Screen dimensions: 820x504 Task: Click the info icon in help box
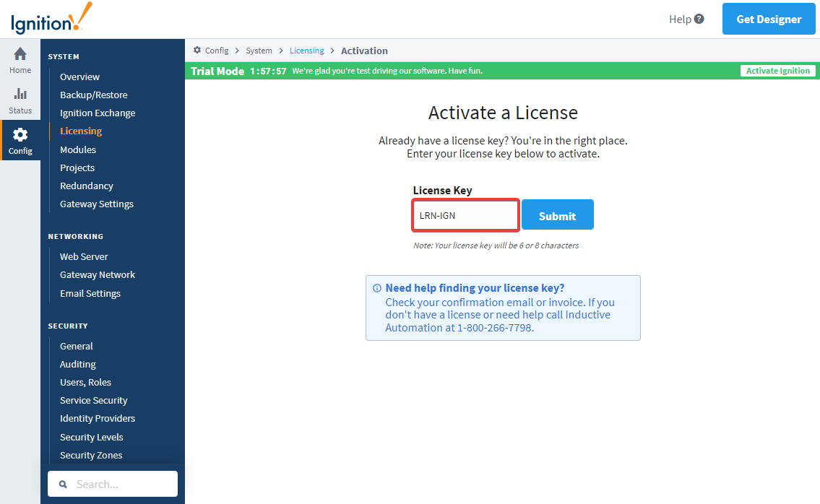pos(376,288)
